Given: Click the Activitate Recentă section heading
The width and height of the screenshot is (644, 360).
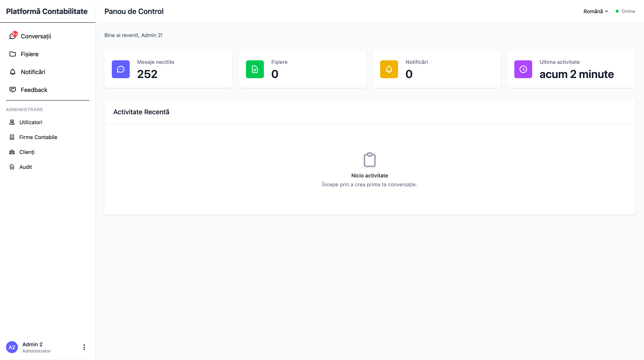Looking at the screenshot, I should pyautogui.click(x=141, y=112).
